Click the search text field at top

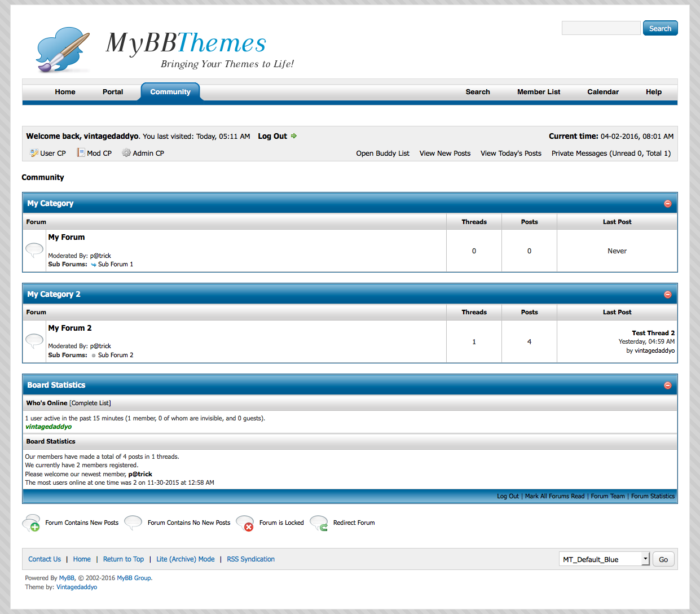tap(601, 28)
